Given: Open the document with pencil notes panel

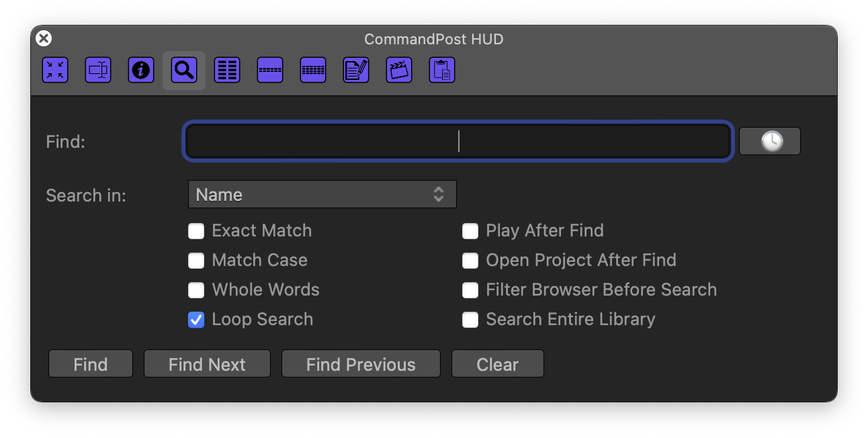Looking at the screenshot, I should (x=356, y=70).
